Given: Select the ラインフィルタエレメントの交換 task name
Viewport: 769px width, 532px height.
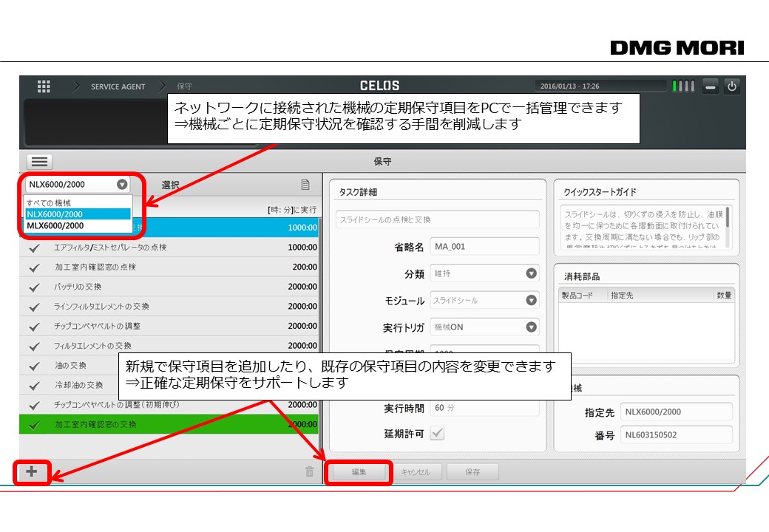Looking at the screenshot, I should (101, 306).
